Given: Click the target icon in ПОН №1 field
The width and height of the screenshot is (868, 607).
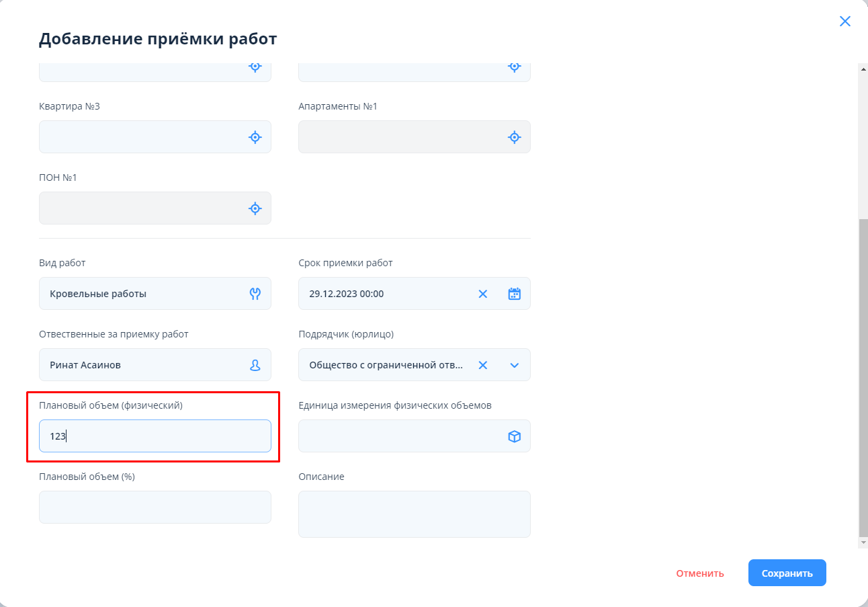Looking at the screenshot, I should pos(255,208).
